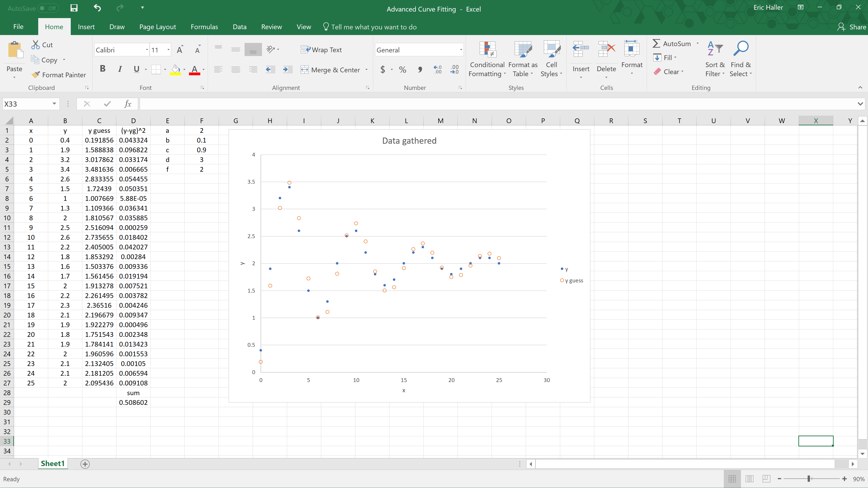The width and height of the screenshot is (868, 488).
Task: Click Fill in the Editing group
Action: (x=665, y=58)
